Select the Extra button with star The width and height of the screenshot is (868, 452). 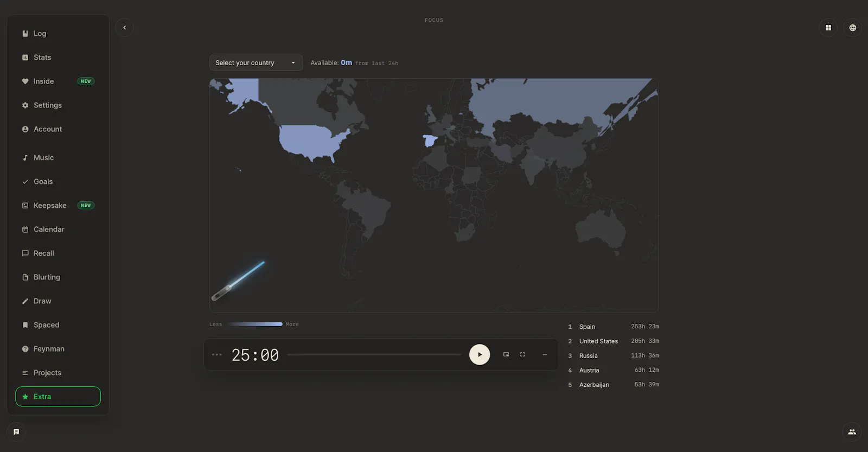[x=58, y=397]
